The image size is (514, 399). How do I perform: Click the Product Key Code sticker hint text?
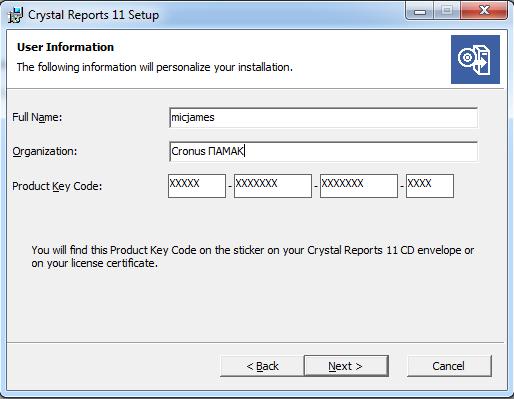click(253, 256)
